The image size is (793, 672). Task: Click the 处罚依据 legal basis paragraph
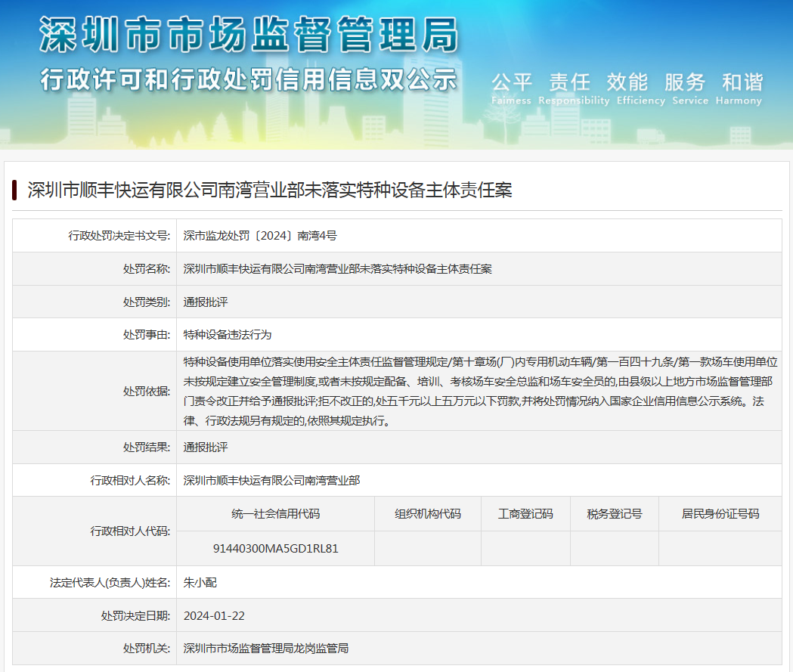(480, 392)
